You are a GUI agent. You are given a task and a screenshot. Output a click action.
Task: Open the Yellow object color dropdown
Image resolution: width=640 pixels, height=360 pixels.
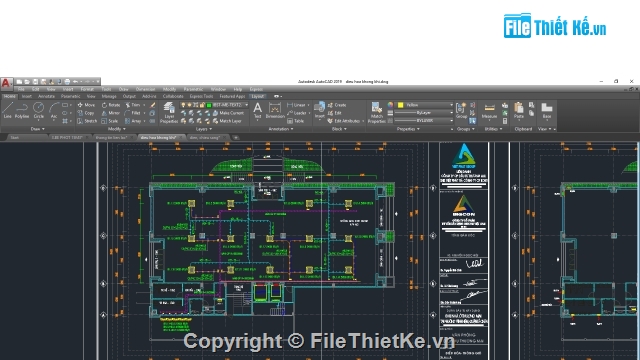click(x=425, y=105)
